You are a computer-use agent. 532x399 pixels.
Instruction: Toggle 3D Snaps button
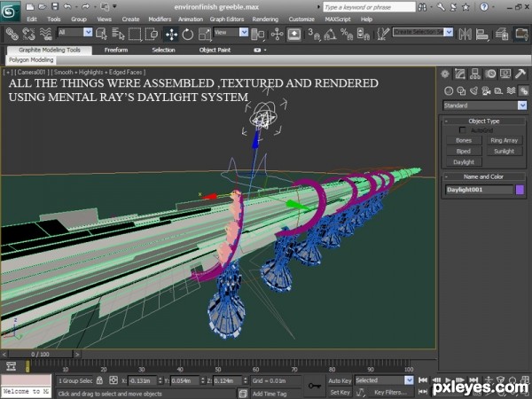coord(314,35)
